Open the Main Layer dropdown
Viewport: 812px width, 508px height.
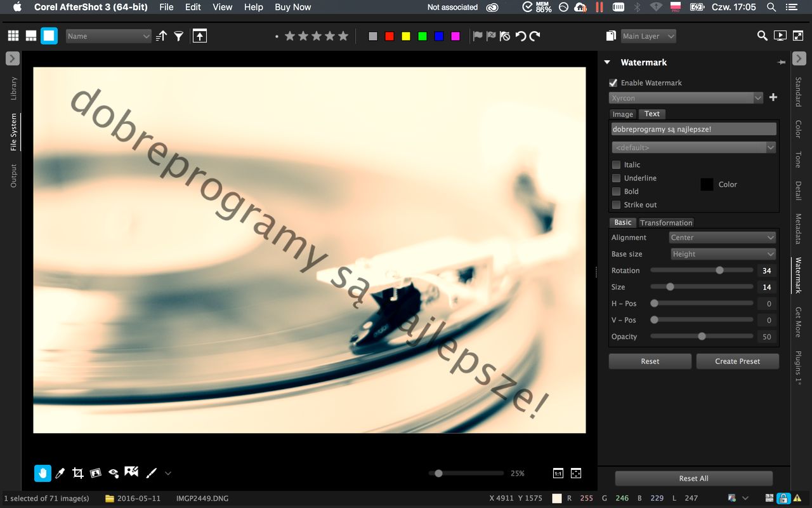click(x=648, y=36)
